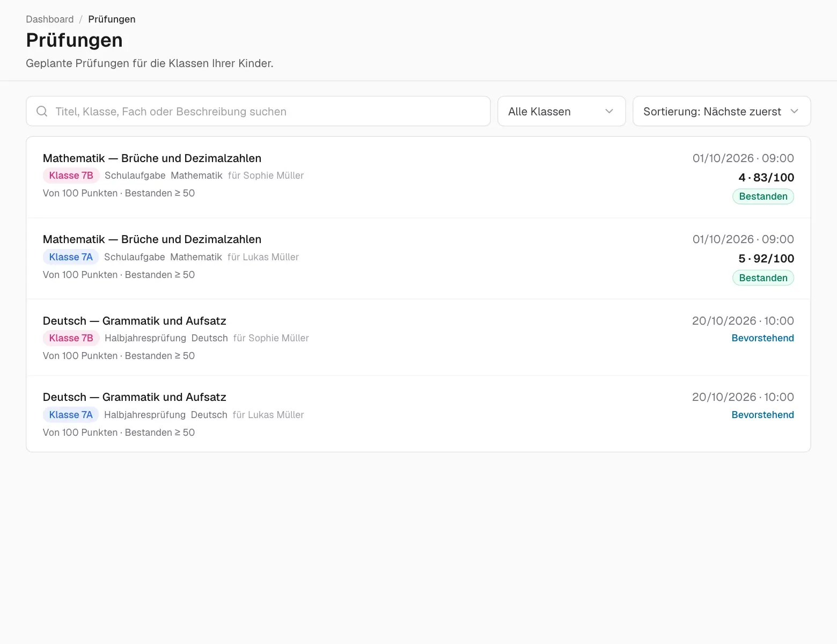Open Deutsch exam for Sophie Müller
Image resolution: width=837 pixels, height=644 pixels.
point(418,338)
